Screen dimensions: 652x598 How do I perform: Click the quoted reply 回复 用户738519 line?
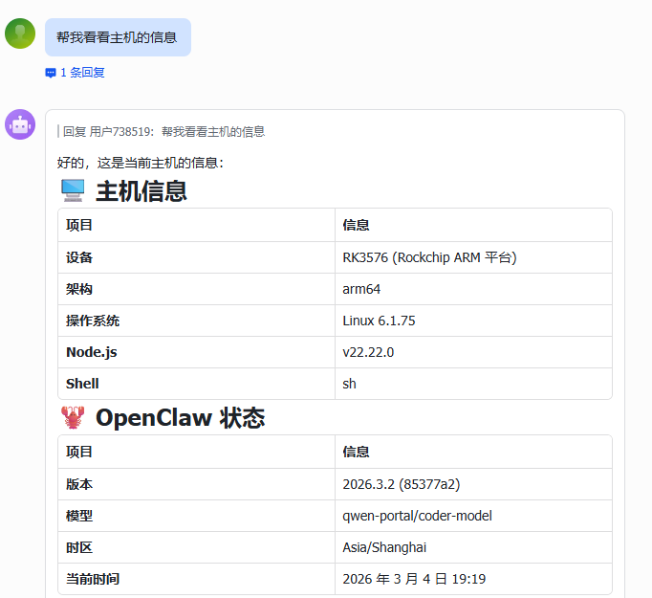[163, 132]
